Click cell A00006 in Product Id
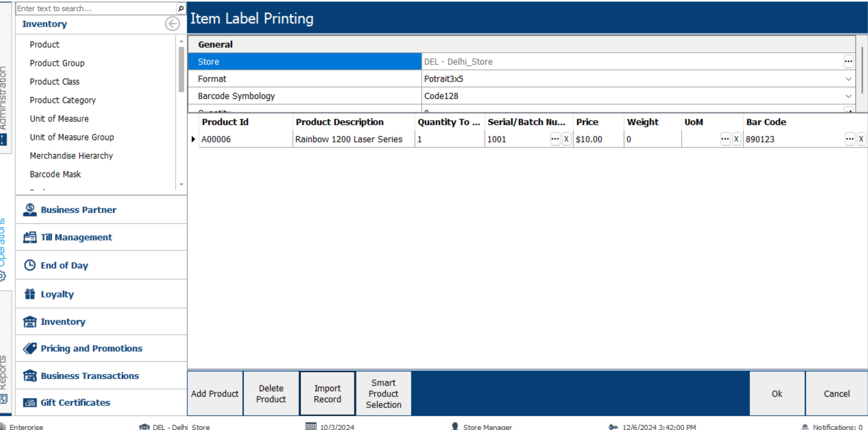 tap(245, 139)
